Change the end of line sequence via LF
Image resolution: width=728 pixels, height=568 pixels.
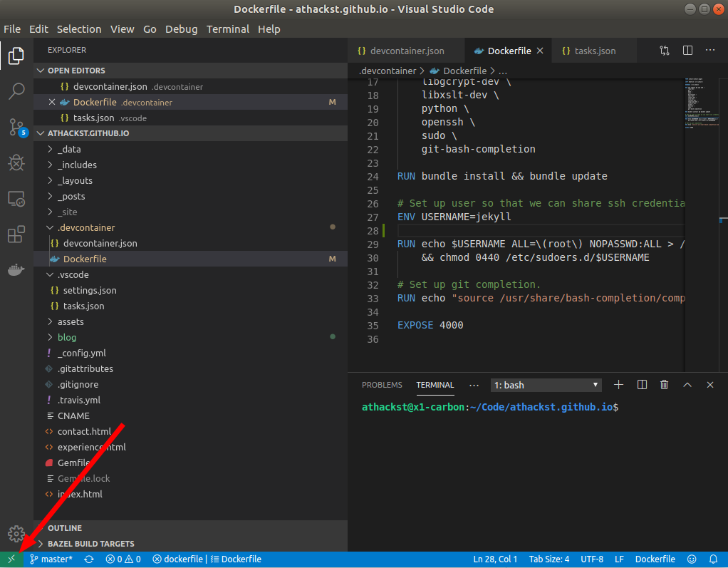[x=619, y=559]
